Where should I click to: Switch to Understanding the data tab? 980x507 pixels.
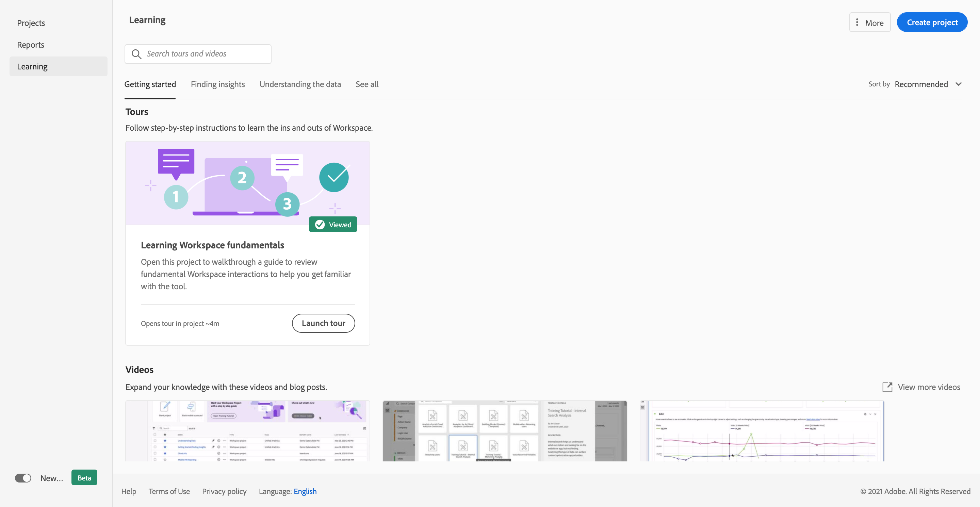click(300, 84)
